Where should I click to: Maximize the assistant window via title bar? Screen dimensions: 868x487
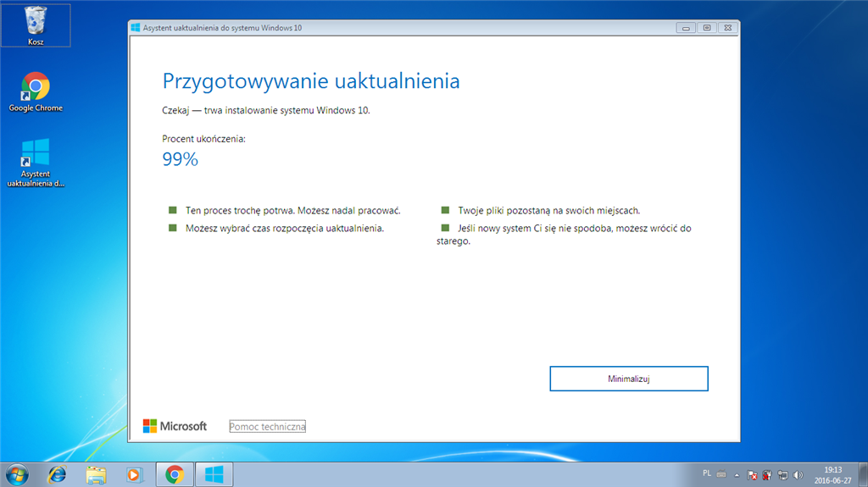click(707, 28)
